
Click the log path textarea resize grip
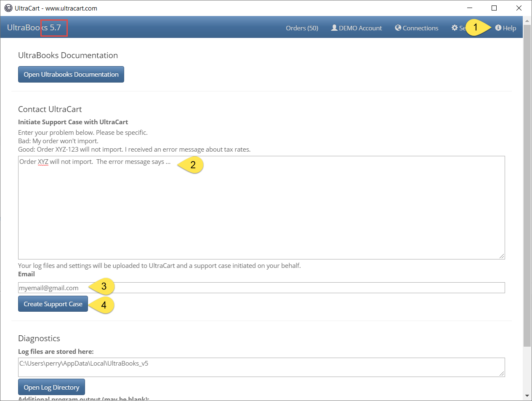502,374
